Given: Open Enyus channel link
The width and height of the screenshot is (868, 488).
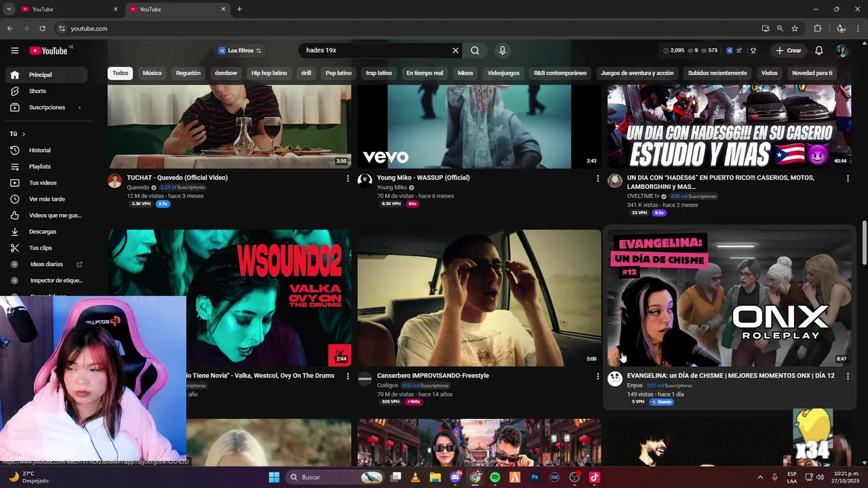Looking at the screenshot, I should 635,385.
